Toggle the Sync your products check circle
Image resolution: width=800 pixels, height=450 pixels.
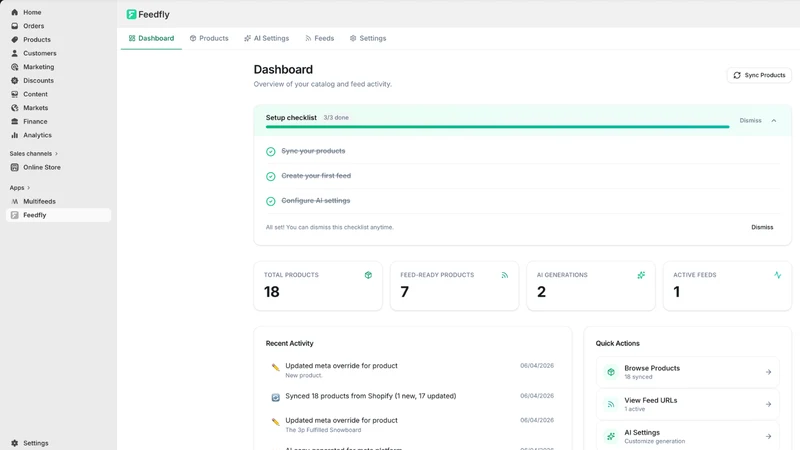coord(271,152)
